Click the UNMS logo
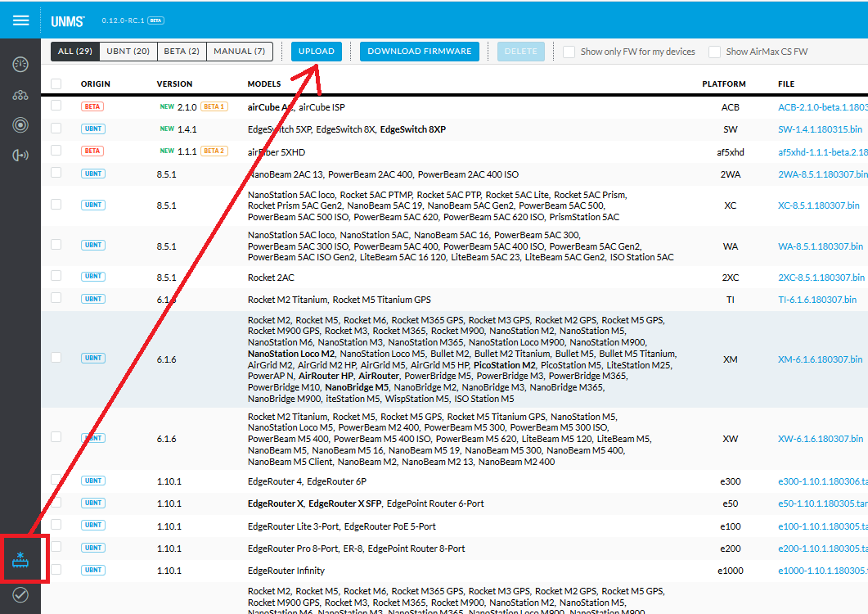 (x=69, y=20)
